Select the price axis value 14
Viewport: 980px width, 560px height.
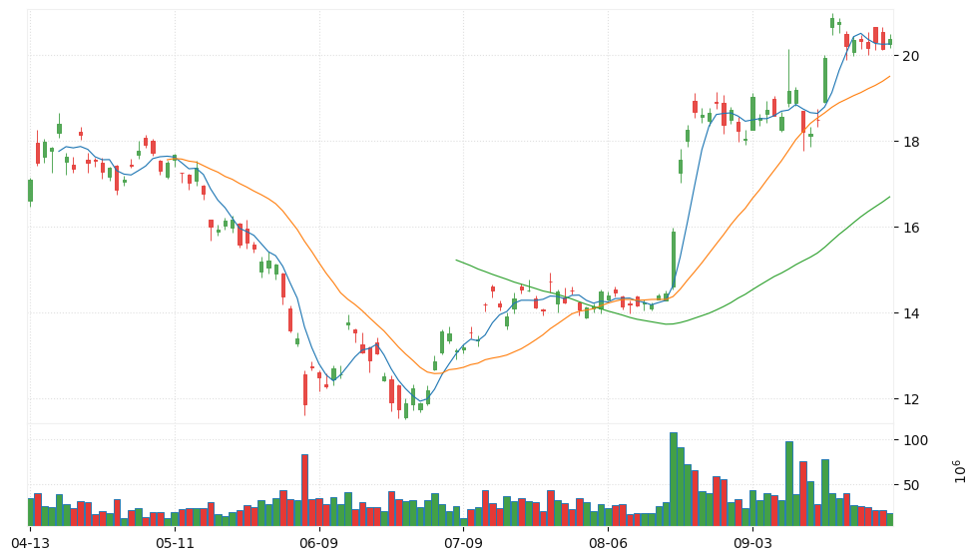(x=910, y=313)
